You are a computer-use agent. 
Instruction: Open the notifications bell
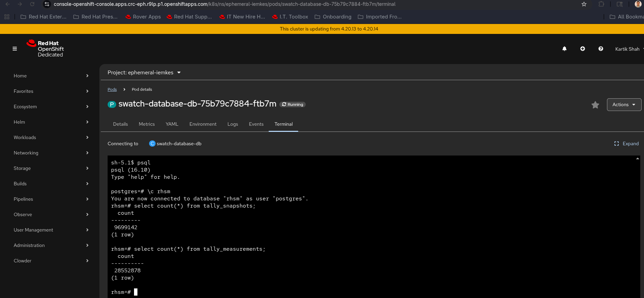coord(564,49)
